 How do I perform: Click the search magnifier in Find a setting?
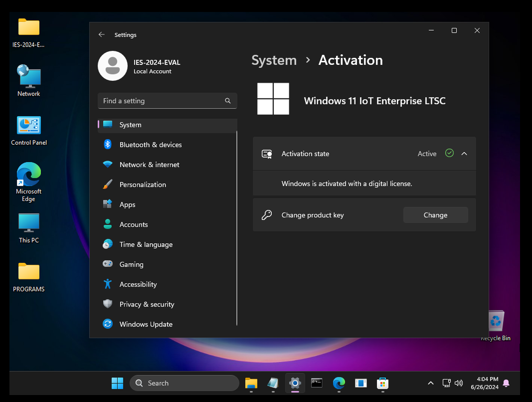(x=228, y=101)
